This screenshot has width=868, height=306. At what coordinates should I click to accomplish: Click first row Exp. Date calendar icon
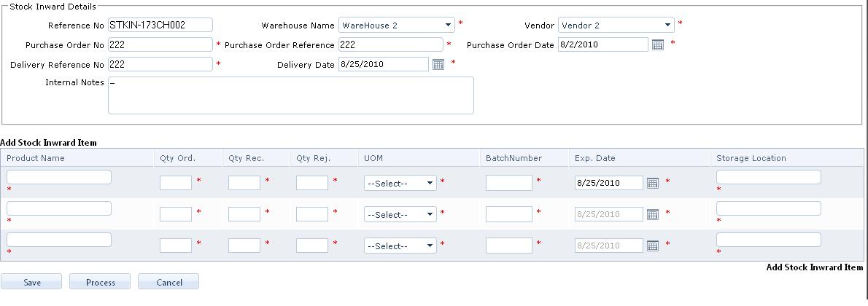point(653,183)
